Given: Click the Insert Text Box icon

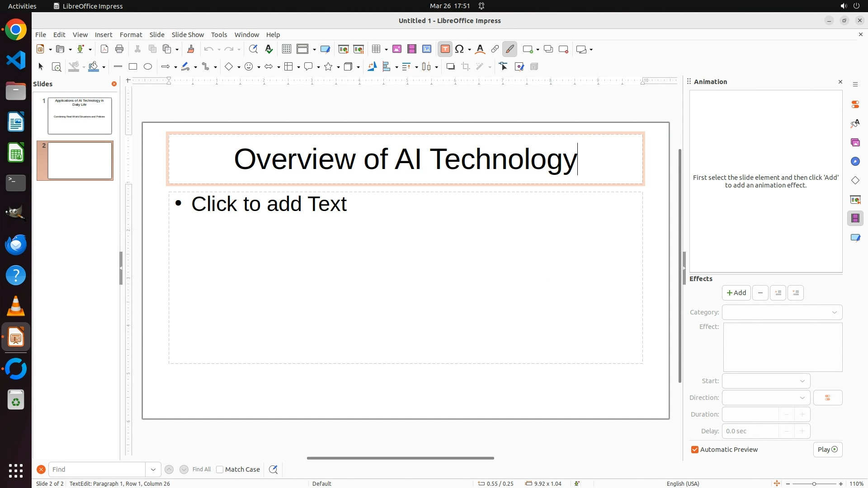Looking at the screenshot, I should point(445,49).
